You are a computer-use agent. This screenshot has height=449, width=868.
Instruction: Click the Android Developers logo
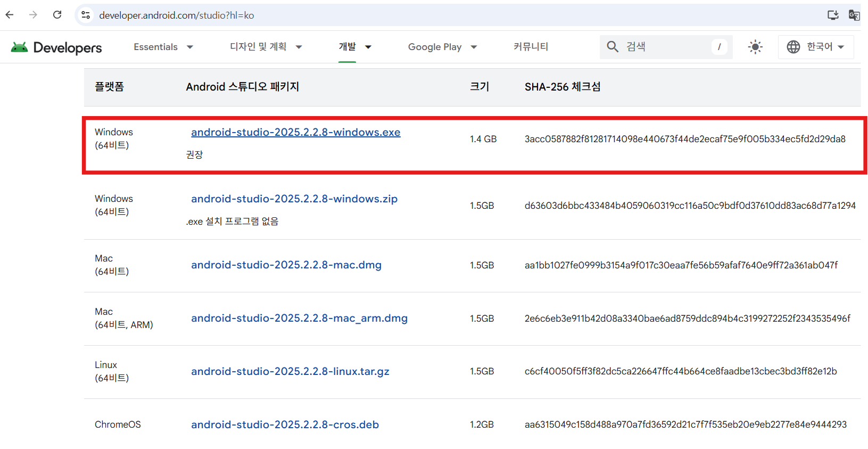click(56, 47)
